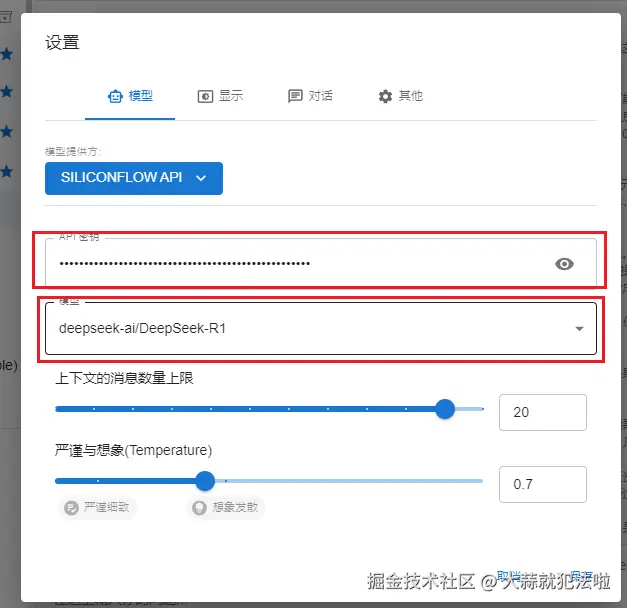Image resolution: width=627 pixels, height=608 pixels.
Task: Click the 上下文的消息数量上限 label
Action: [124, 378]
